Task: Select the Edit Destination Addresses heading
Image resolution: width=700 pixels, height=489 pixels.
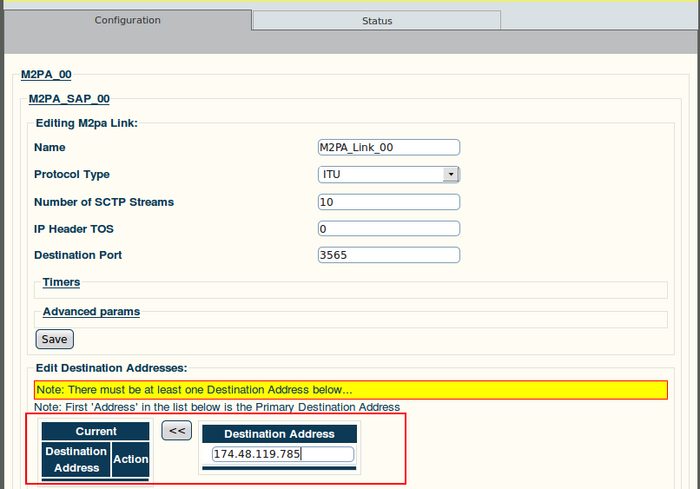Action: click(112, 368)
